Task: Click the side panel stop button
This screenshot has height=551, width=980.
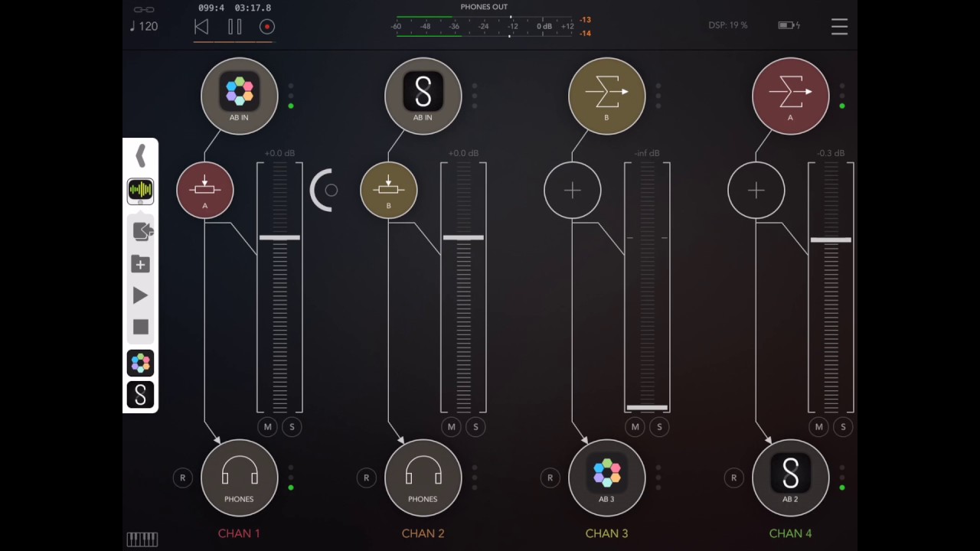Action: tap(140, 328)
